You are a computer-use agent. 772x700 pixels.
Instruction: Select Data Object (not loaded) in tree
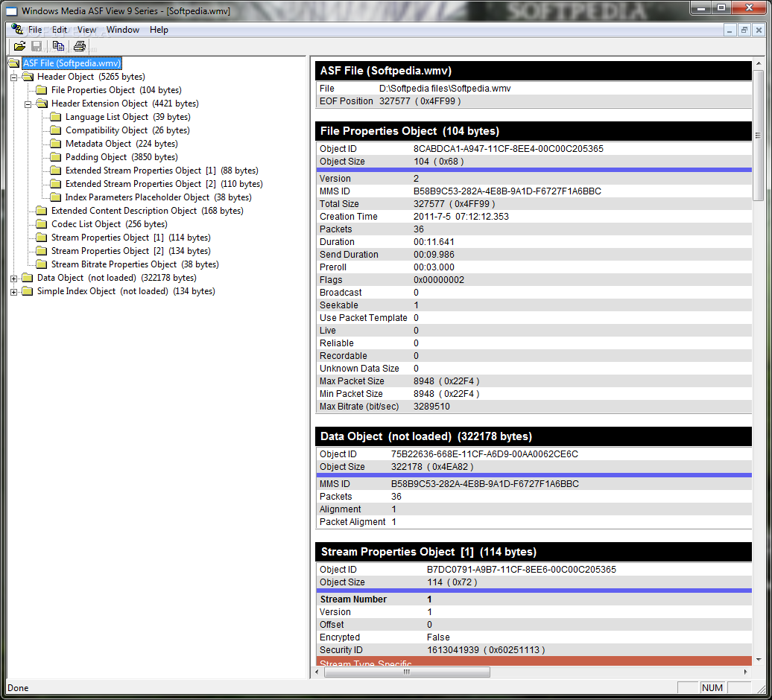117,278
